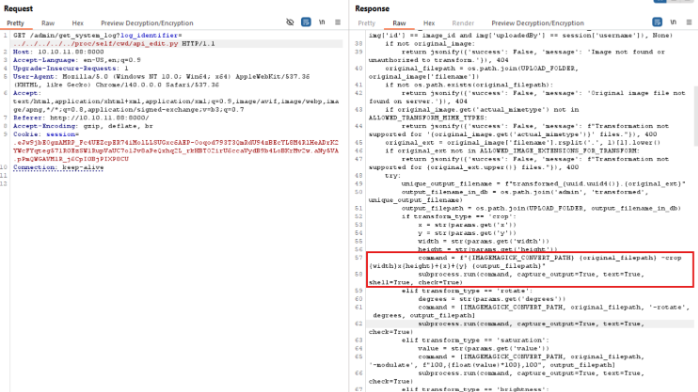Image resolution: width=698 pixels, height=392 pixels.
Task: Open Response Preview Decryption/Encryption tab
Action: coord(538,23)
